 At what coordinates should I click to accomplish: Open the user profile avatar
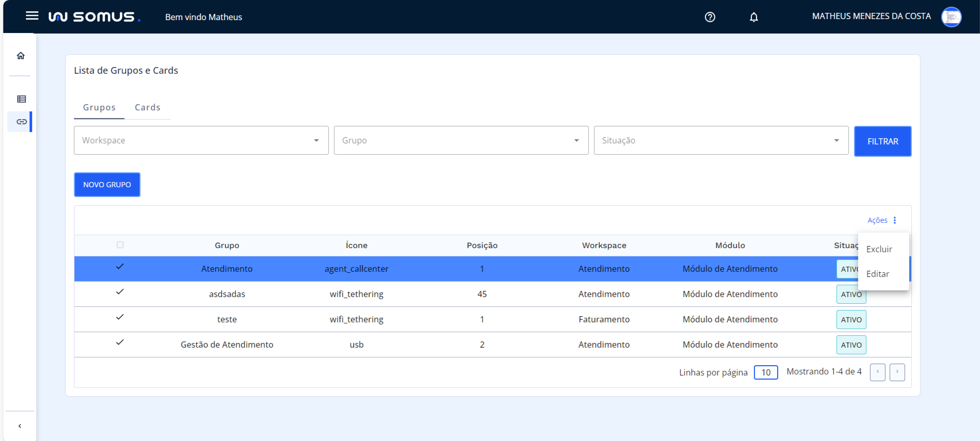(x=951, y=17)
